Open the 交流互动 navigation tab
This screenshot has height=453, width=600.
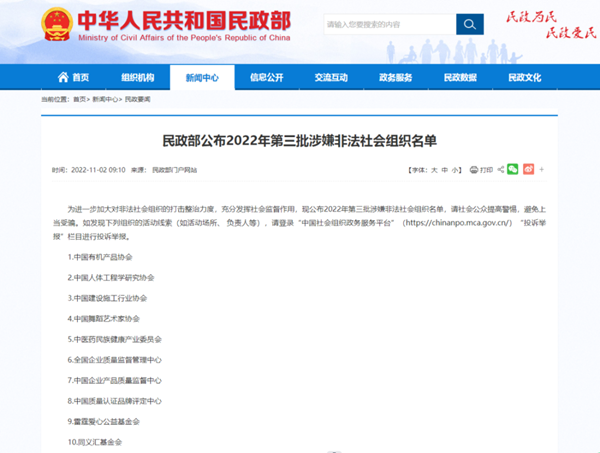point(331,78)
